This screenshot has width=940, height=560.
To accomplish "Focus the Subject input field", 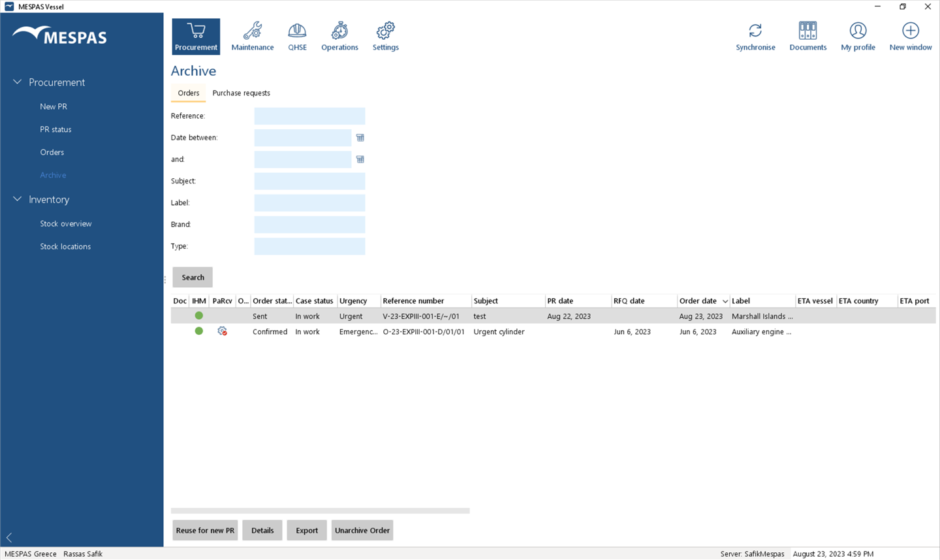I will click(x=309, y=181).
